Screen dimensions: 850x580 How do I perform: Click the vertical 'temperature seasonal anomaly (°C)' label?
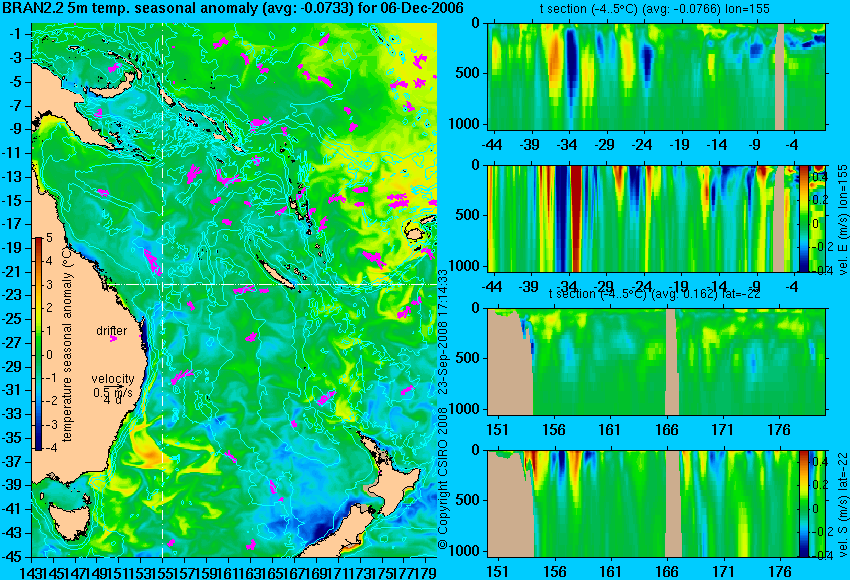click(67, 344)
